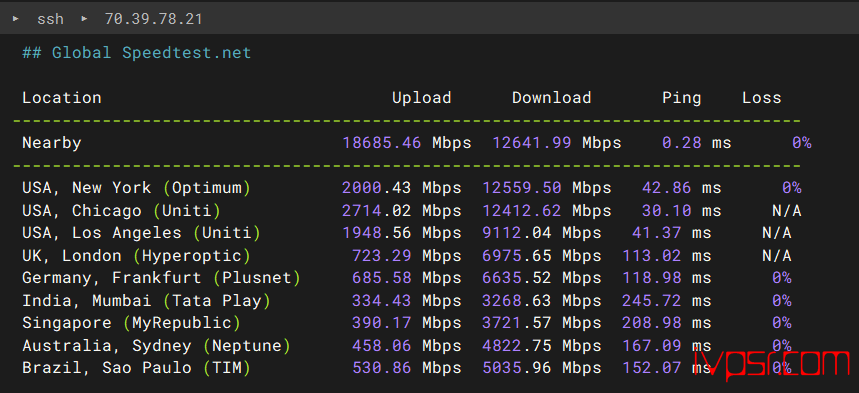The image size is (859, 393).
Task: Click the London row N/A loss value
Action: point(777,255)
